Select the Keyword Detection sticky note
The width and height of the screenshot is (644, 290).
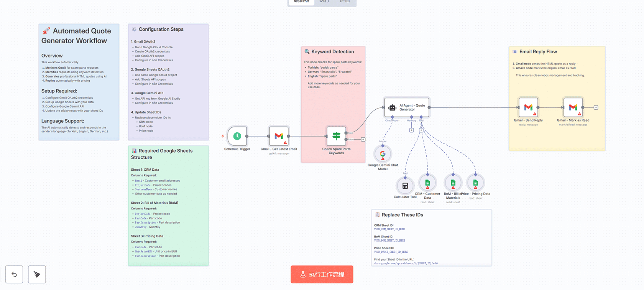[333, 52]
